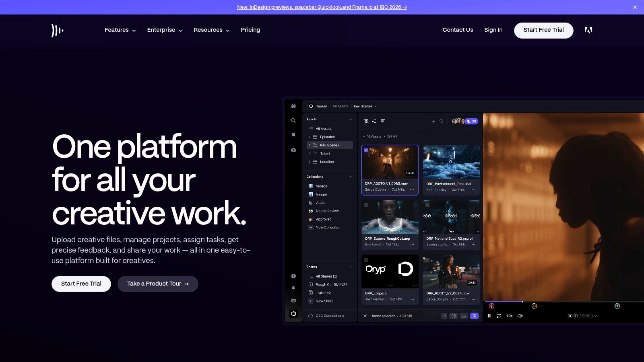This screenshot has height=362, width=644.
Task: Click the purple share icon in selection bar
Action: tap(475, 316)
